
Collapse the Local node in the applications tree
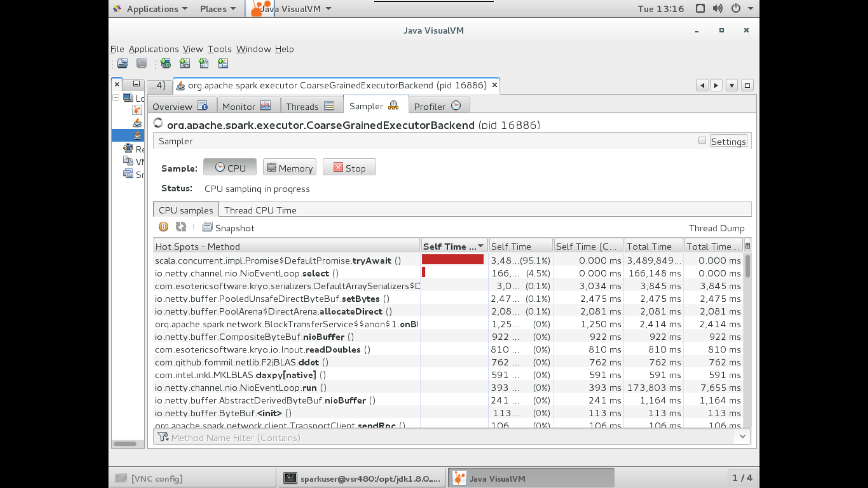(x=116, y=98)
